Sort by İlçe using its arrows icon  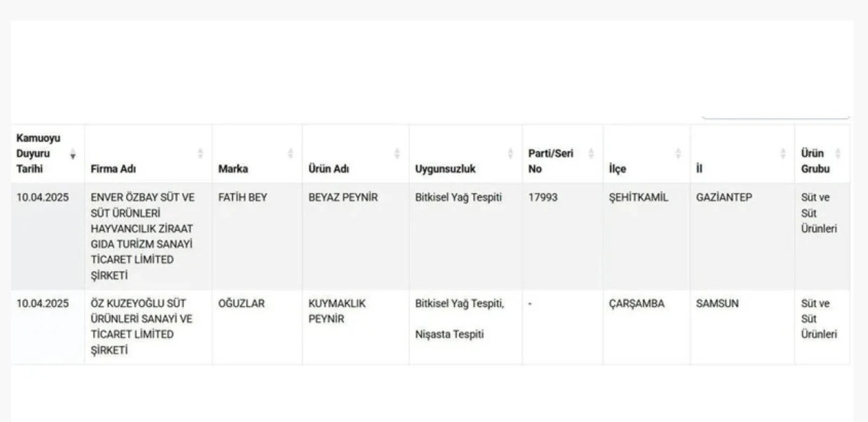click(x=678, y=154)
